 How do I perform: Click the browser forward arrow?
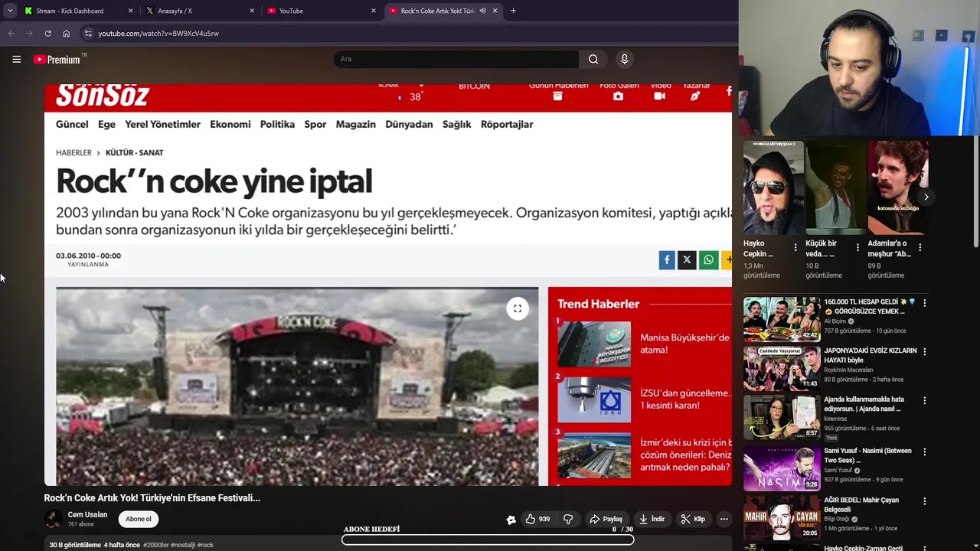pyautogui.click(x=29, y=34)
